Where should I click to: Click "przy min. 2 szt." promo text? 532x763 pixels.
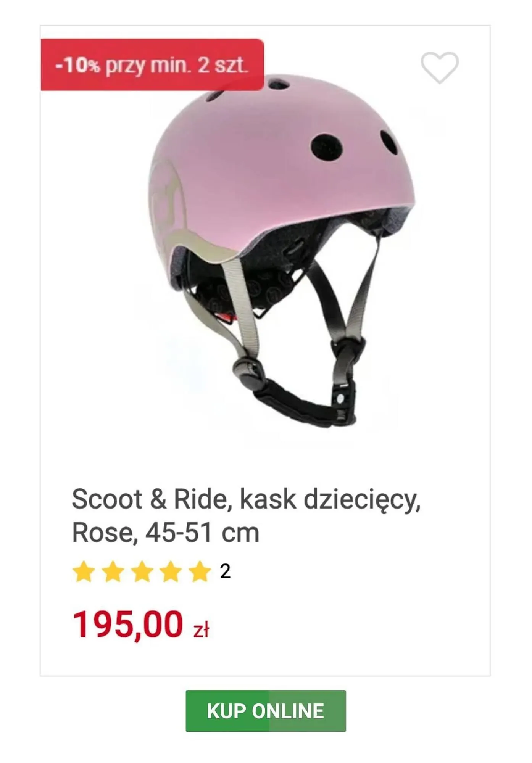coord(177,66)
